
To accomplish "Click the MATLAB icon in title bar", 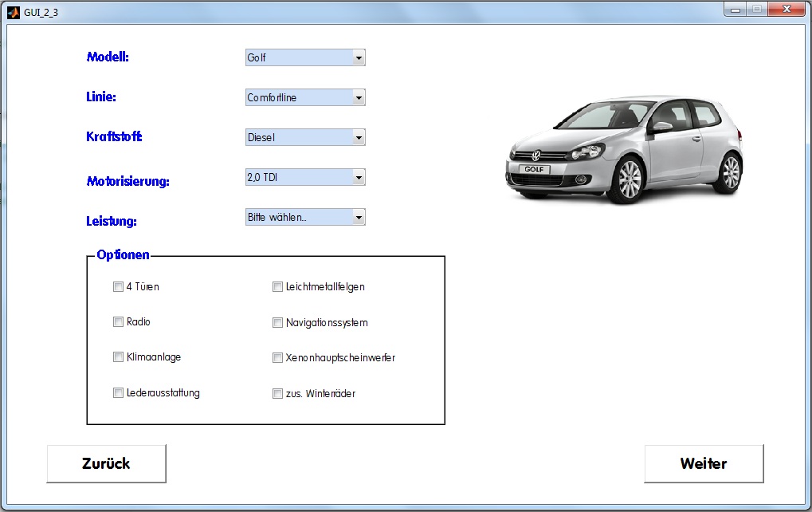I will (x=13, y=10).
